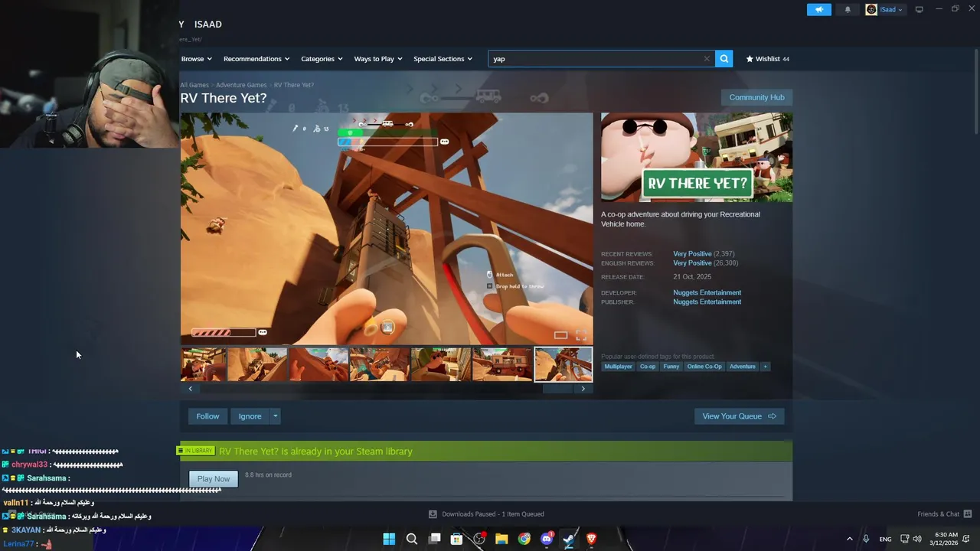Viewport: 980px width, 551px height.
Task: Toggle fullscreen on the media viewer
Action: 581,335
